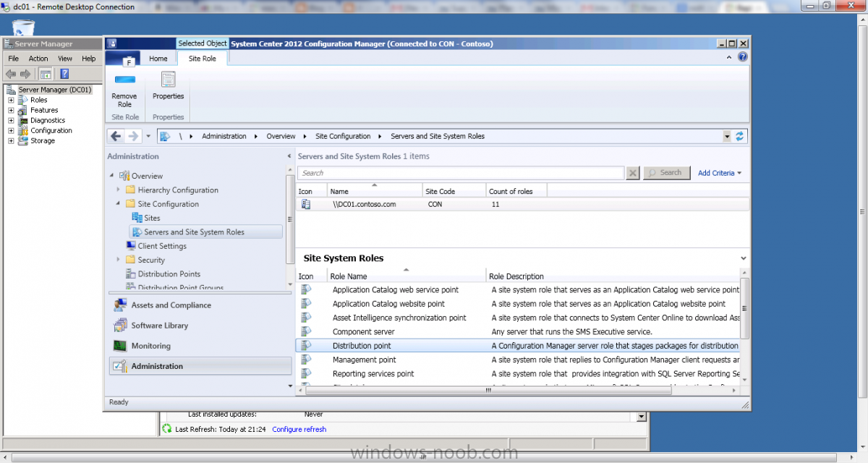This screenshot has width=868, height=463.
Task: Click Distribution point role icon
Action: click(x=306, y=346)
